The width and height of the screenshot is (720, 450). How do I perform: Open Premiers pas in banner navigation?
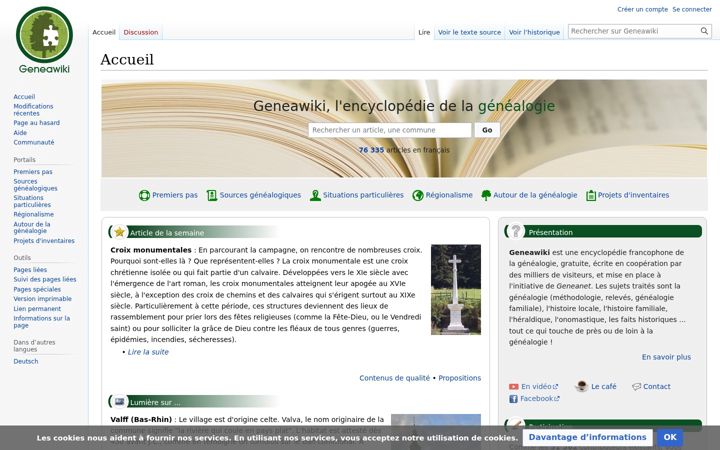point(174,195)
